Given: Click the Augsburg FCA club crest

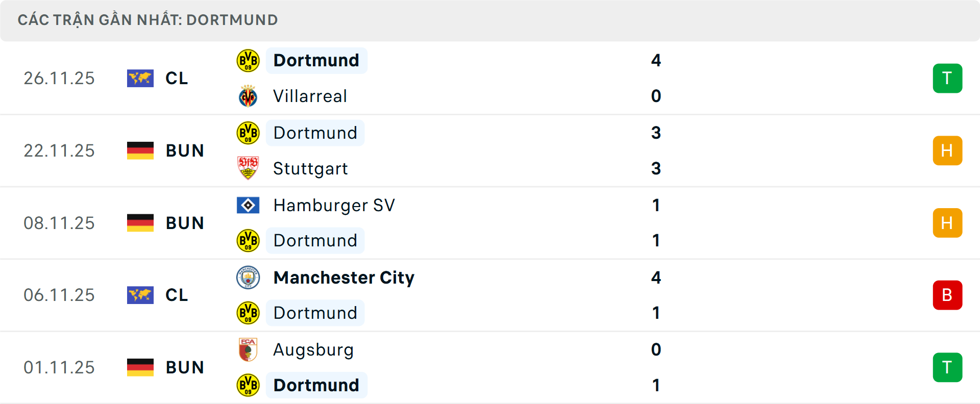Looking at the screenshot, I should (x=248, y=350).
